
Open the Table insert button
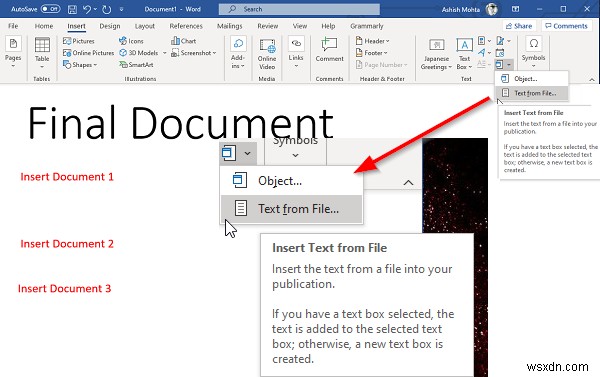click(x=42, y=53)
